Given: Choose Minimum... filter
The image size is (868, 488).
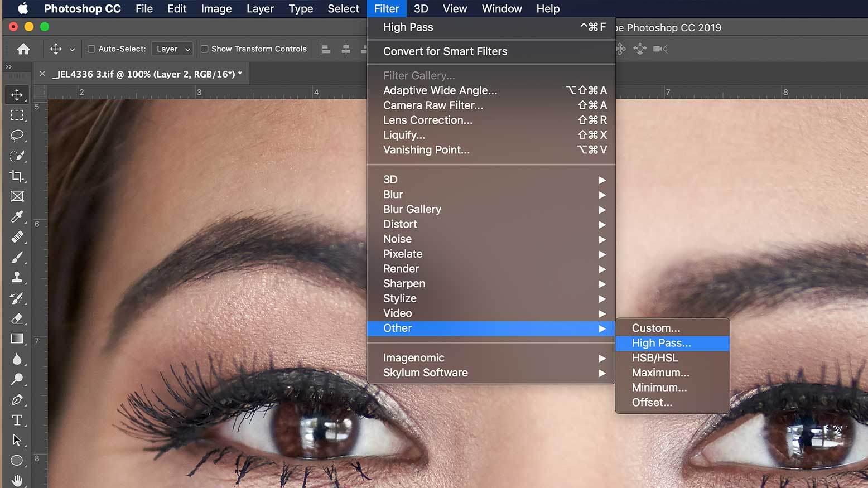Looking at the screenshot, I should click(672, 388).
